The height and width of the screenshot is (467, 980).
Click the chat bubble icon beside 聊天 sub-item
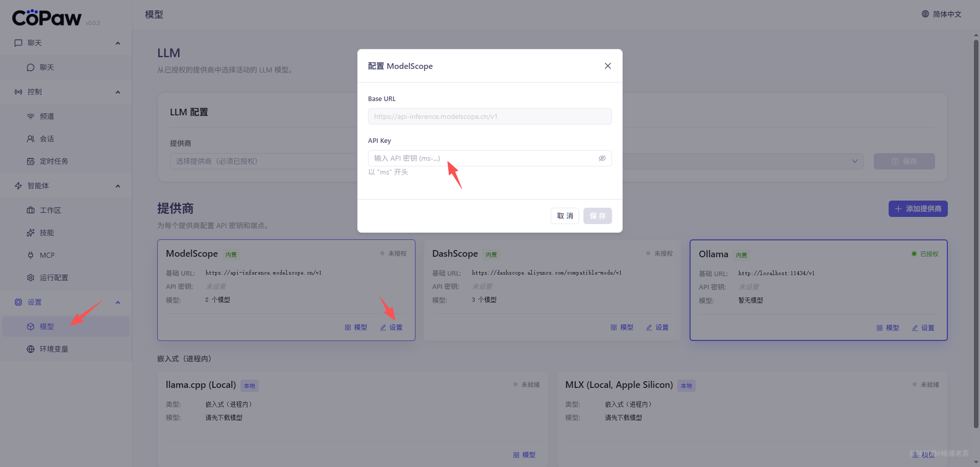click(31, 67)
